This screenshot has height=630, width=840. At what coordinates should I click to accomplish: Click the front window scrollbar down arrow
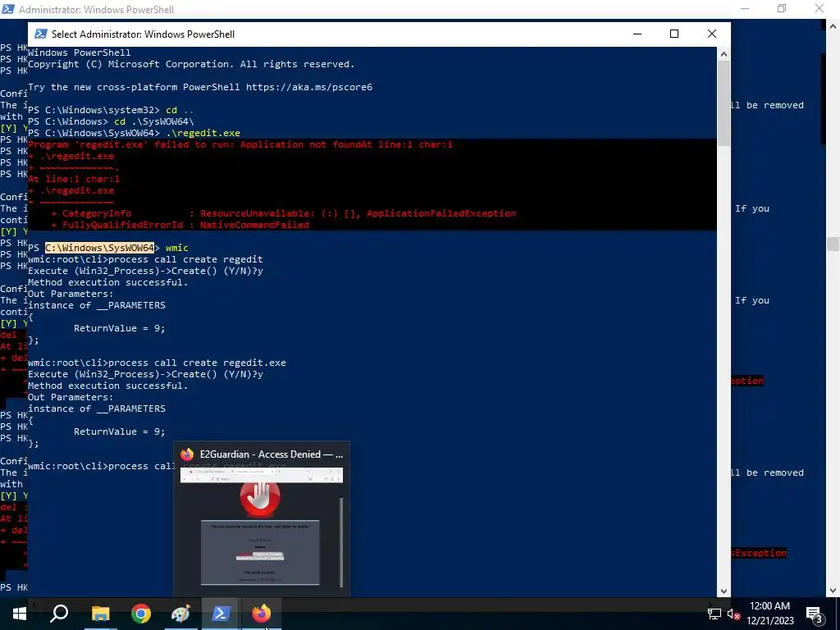(724, 591)
